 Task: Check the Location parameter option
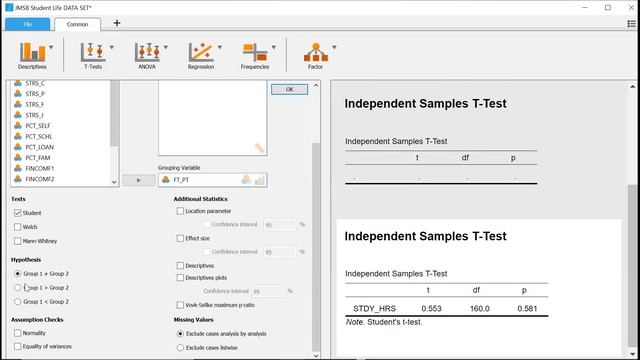180,211
